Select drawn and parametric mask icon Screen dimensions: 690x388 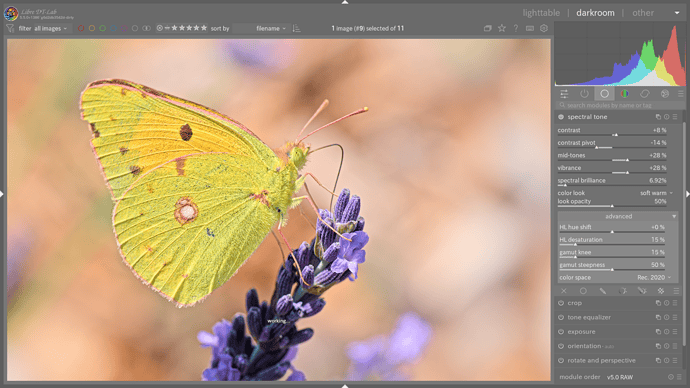click(642, 291)
